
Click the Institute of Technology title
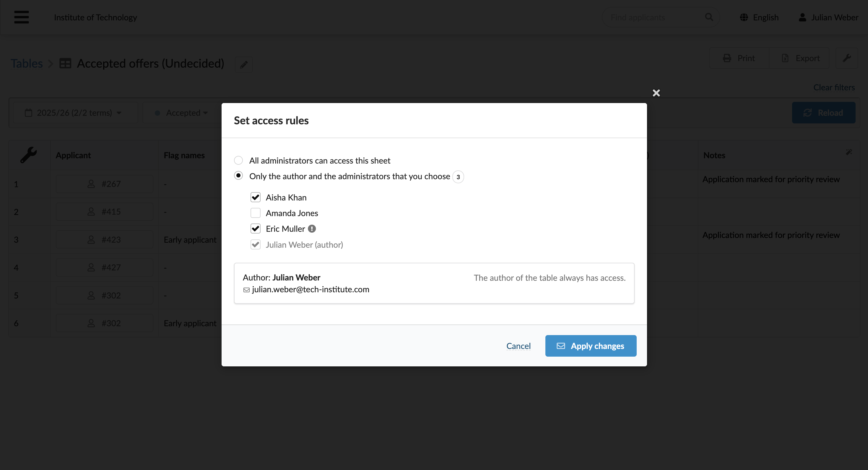95,17
